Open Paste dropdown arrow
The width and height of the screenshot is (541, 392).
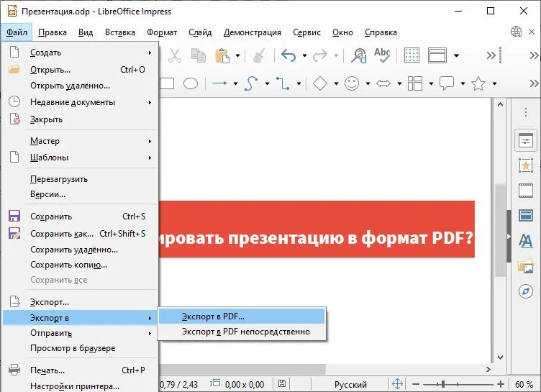coord(237,55)
